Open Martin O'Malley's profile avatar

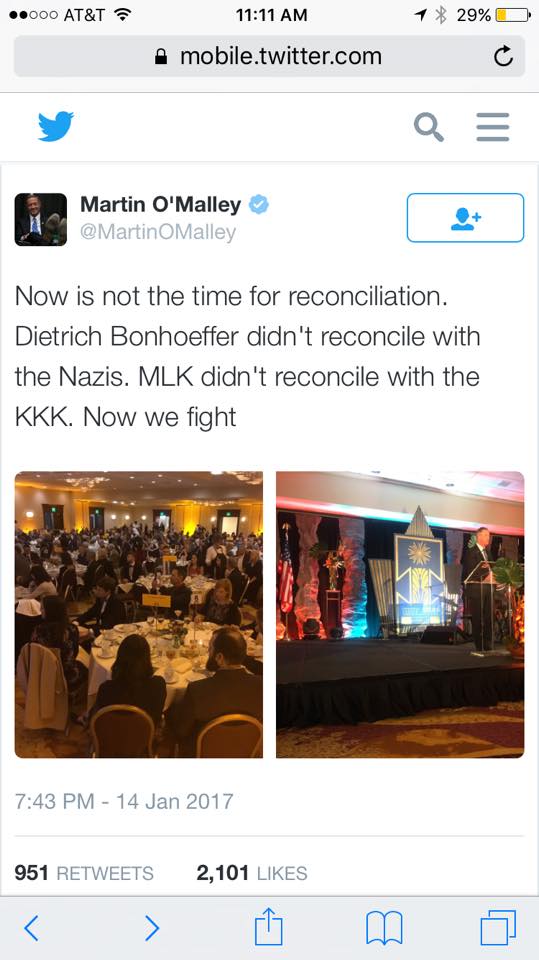point(41,219)
